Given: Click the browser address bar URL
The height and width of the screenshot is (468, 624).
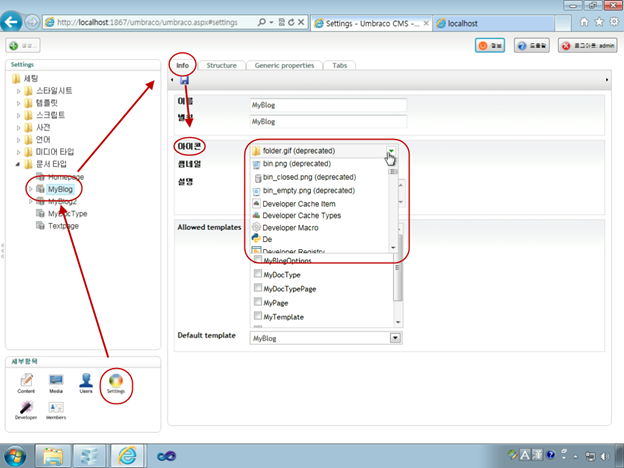Looking at the screenshot, I should tap(147, 23).
